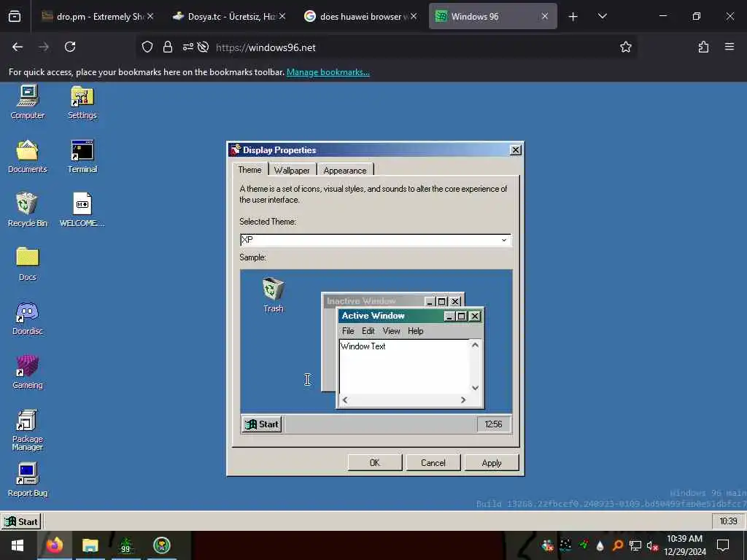This screenshot has width=747, height=560.
Task: Open the host Windows Start menu
Action: click(x=18, y=545)
